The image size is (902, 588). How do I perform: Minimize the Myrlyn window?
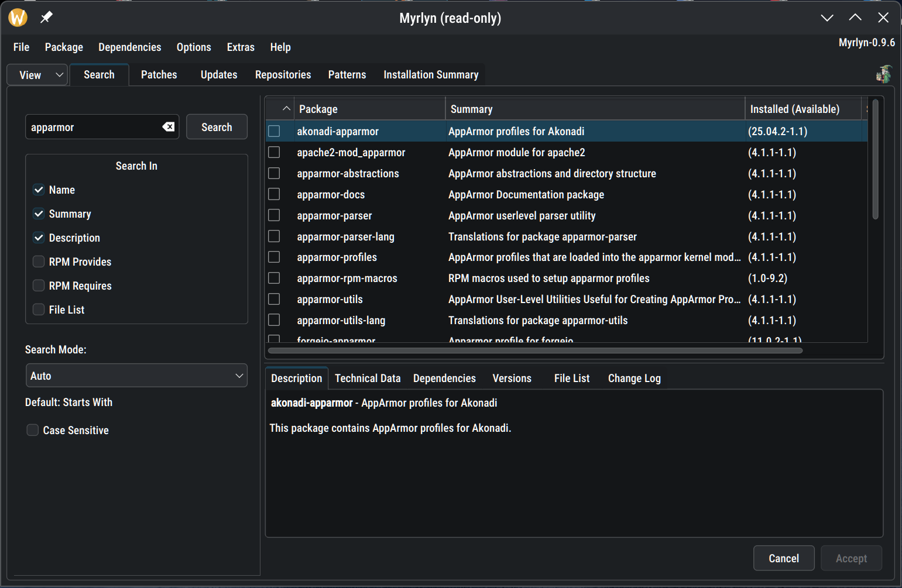(827, 18)
